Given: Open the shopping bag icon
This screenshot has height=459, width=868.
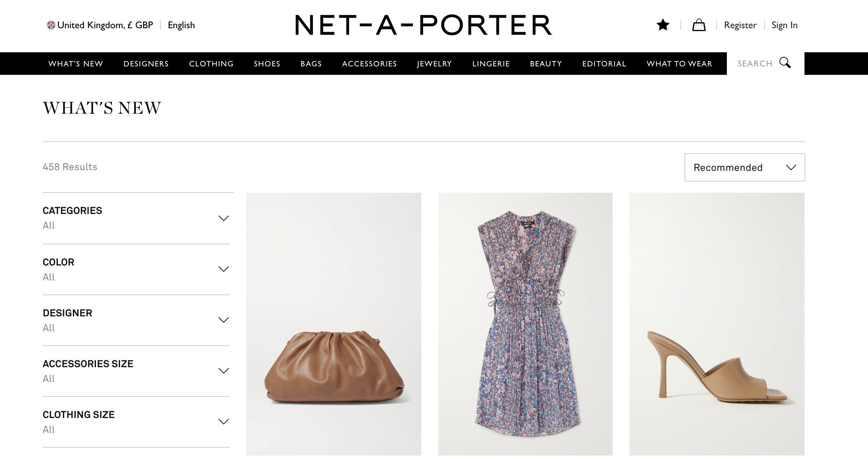Looking at the screenshot, I should click(699, 25).
